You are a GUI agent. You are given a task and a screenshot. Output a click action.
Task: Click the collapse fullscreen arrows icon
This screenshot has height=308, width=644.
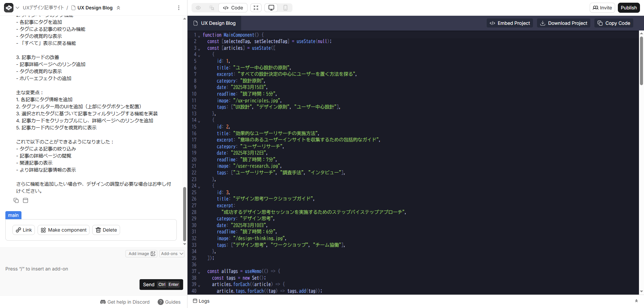pos(256,8)
